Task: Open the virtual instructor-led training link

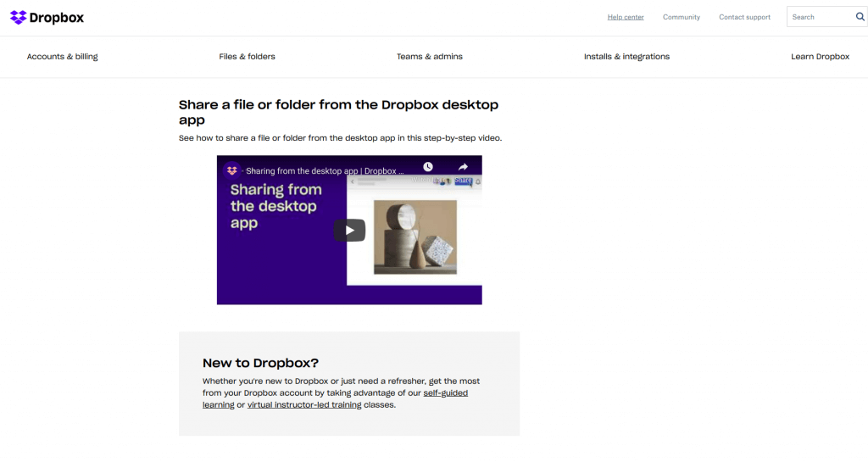Action: 304,405
